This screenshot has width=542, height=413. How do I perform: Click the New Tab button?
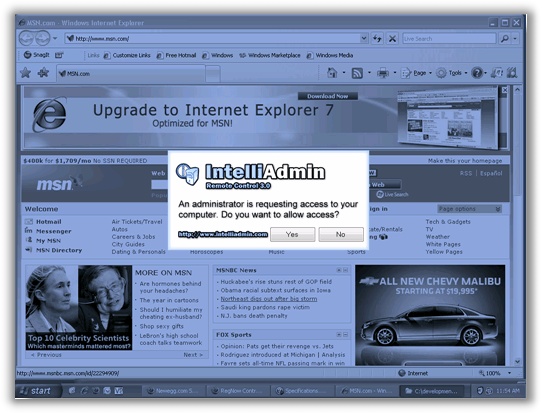[x=213, y=74]
